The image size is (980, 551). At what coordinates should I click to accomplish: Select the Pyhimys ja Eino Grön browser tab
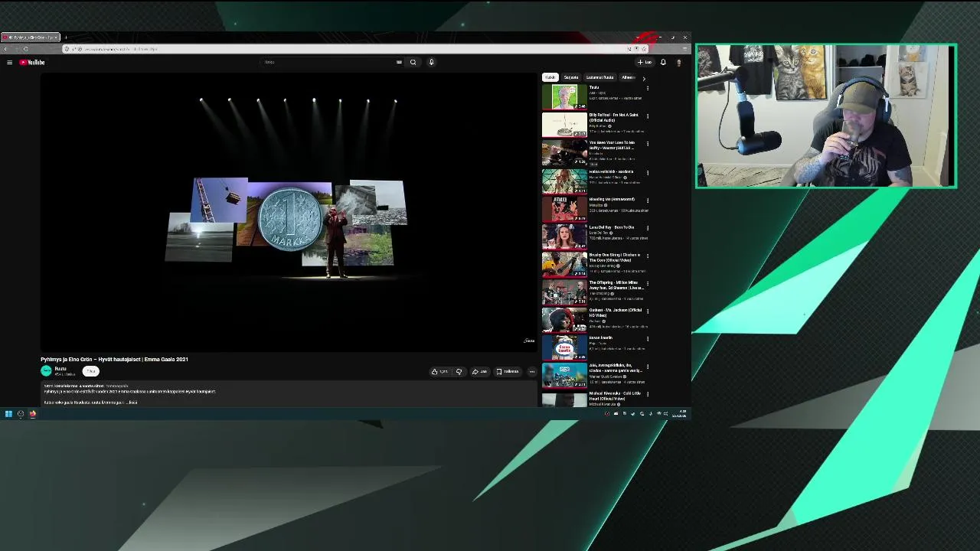pos(31,37)
